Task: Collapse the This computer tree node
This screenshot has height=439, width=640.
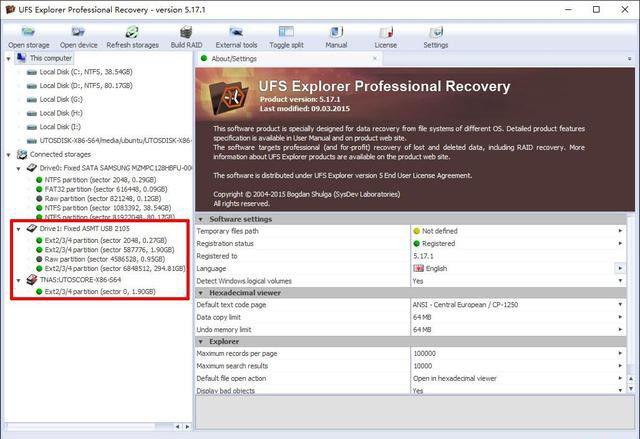Action: (x=9, y=59)
